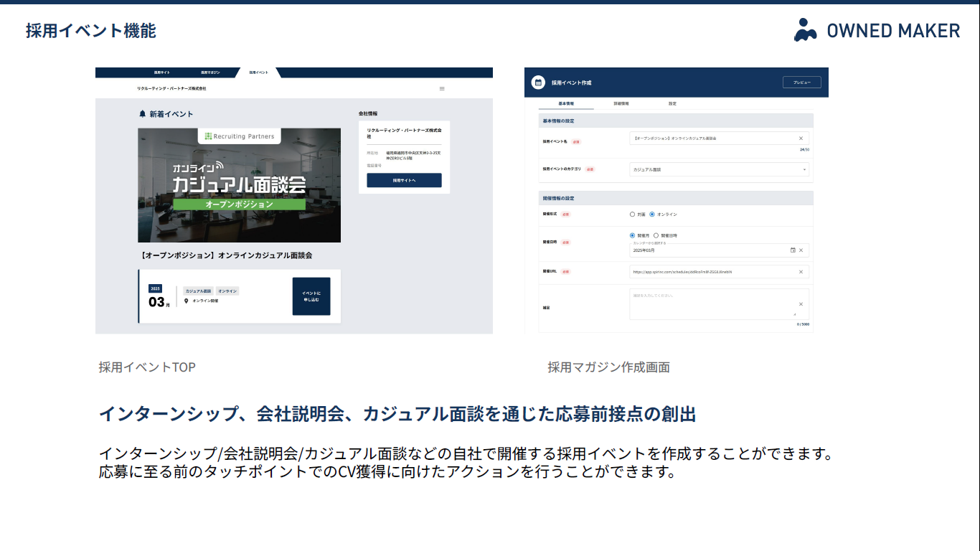The height and width of the screenshot is (551, 980).
Task: Switch to the 詳細情報 tab
Action: coord(621,104)
